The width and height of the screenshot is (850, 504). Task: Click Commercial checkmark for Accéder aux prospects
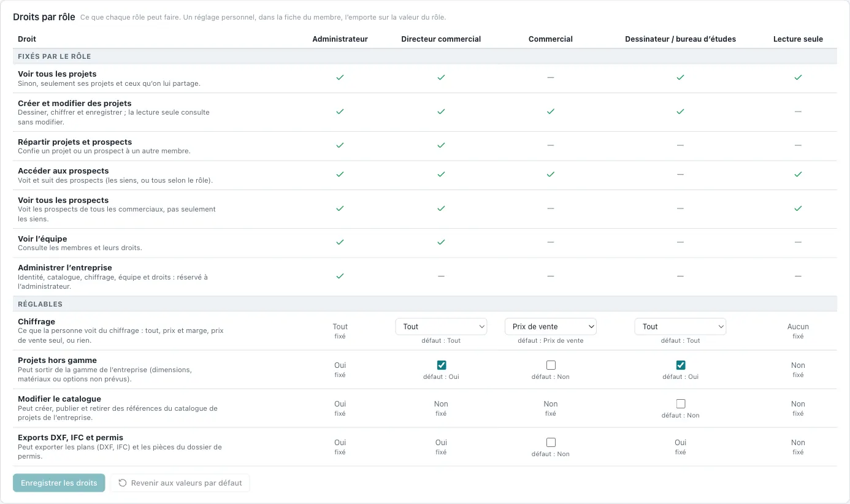[x=551, y=174]
